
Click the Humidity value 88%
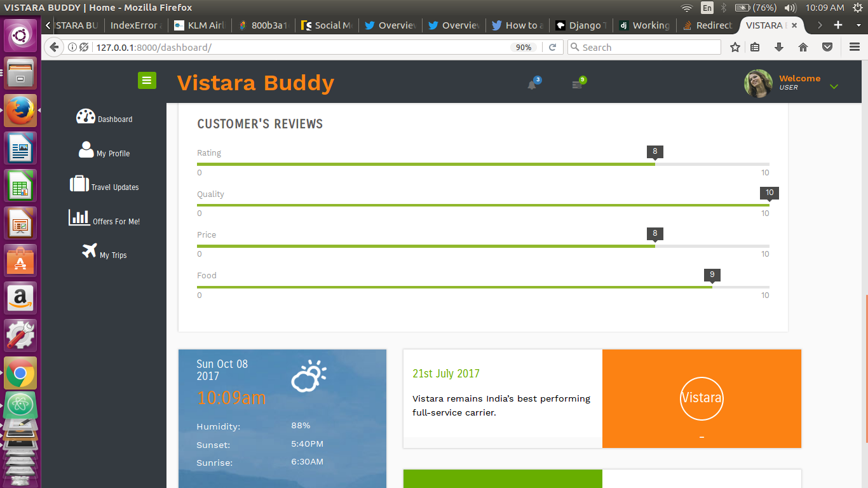click(x=301, y=425)
